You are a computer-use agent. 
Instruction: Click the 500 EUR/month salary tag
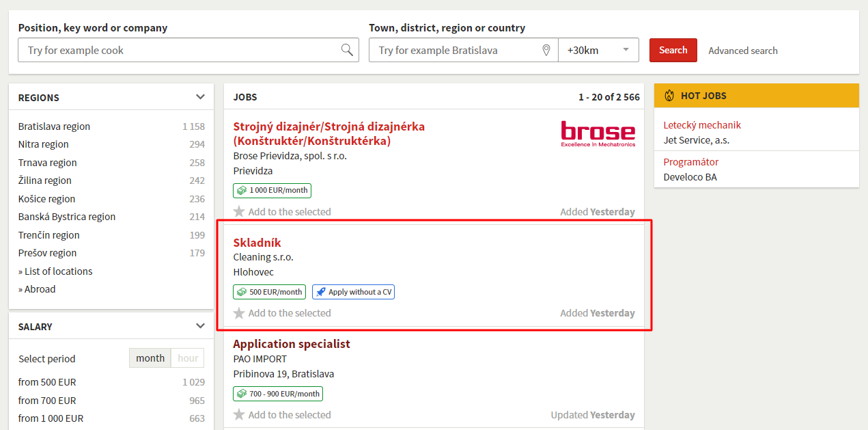(x=269, y=292)
